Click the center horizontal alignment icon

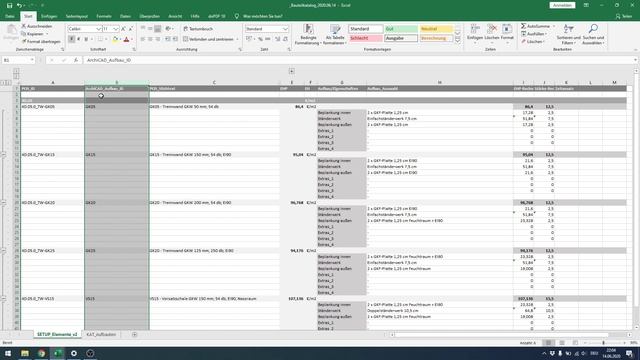150,39
